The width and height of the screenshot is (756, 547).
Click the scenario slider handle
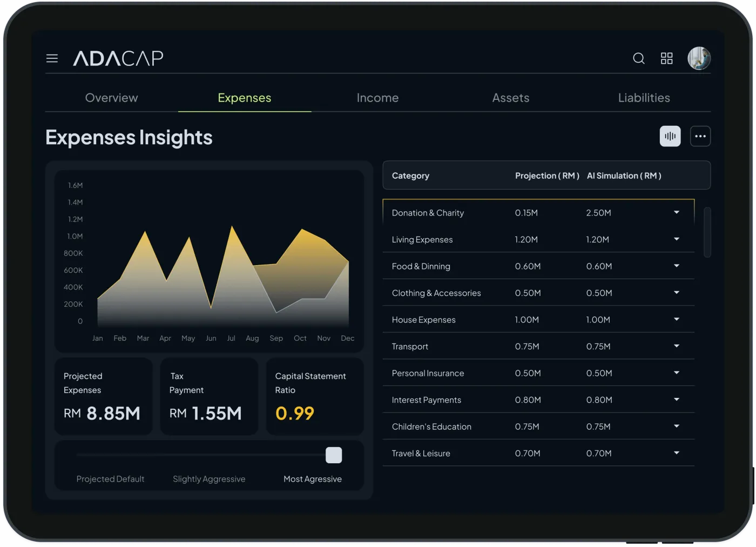tap(334, 455)
